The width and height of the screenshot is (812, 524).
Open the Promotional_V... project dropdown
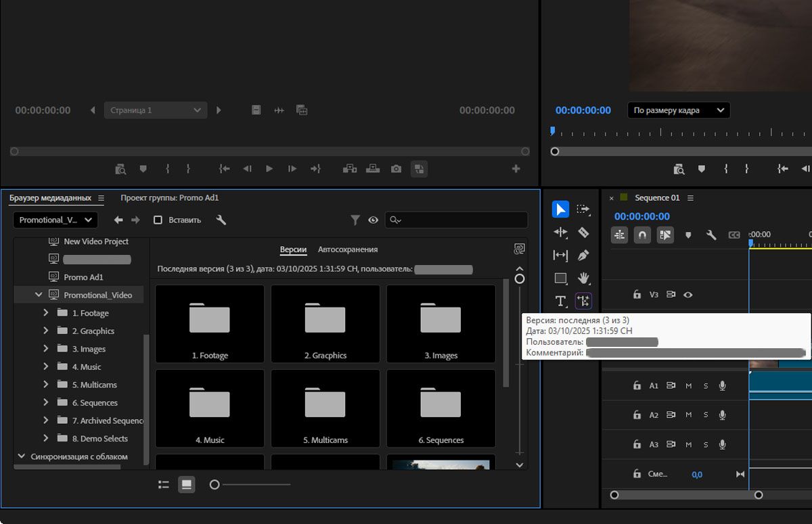55,220
